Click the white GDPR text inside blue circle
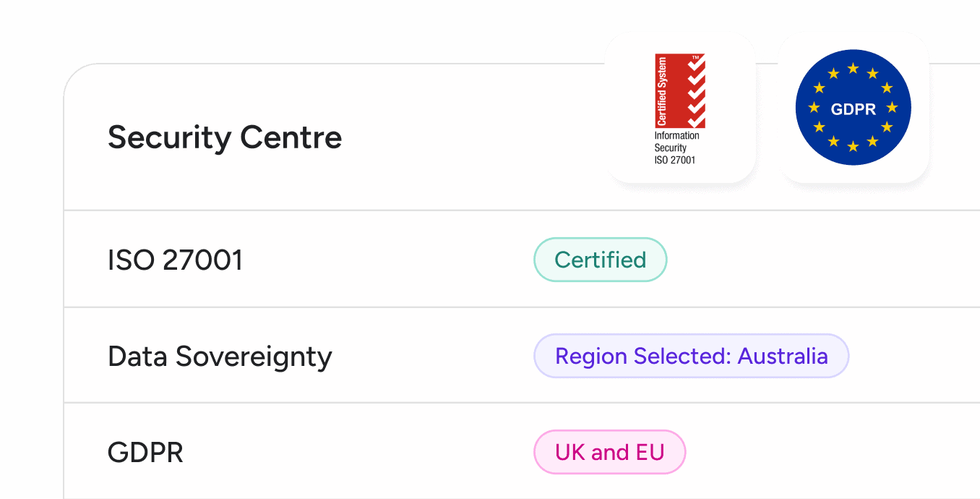980x499 pixels. [x=853, y=109]
